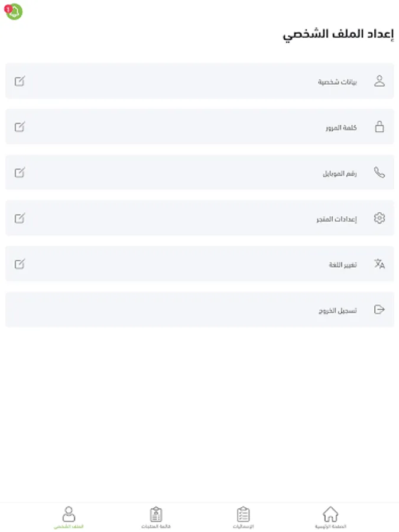399x532 pixels.
Task: Click the padlock icon in password row
Action: 379,126
